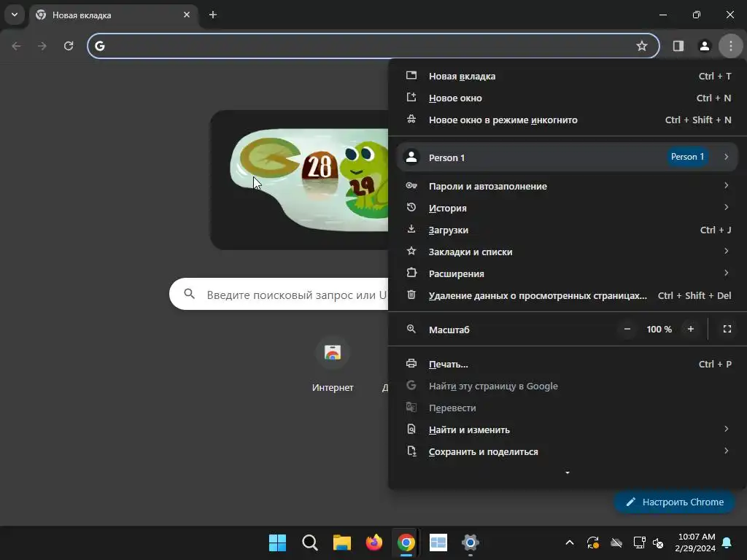Expand the Расширения submenu

point(568,274)
